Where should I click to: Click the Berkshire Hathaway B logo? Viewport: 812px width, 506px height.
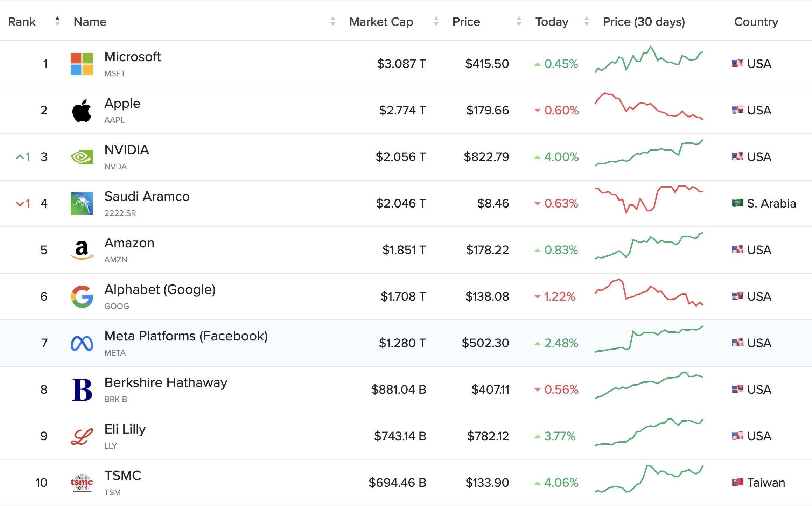[81, 389]
